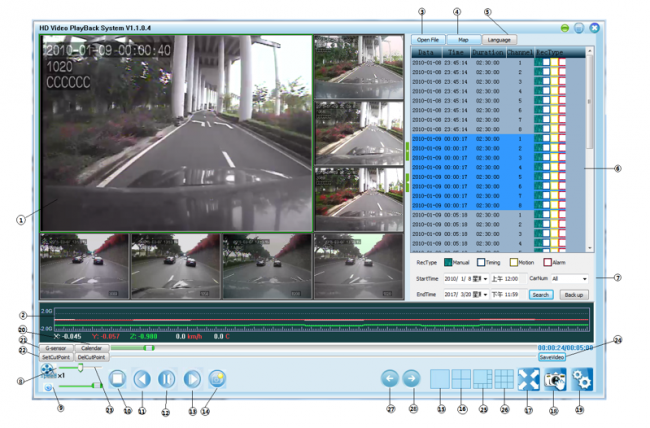Select the large main video pane

(x=175, y=132)
